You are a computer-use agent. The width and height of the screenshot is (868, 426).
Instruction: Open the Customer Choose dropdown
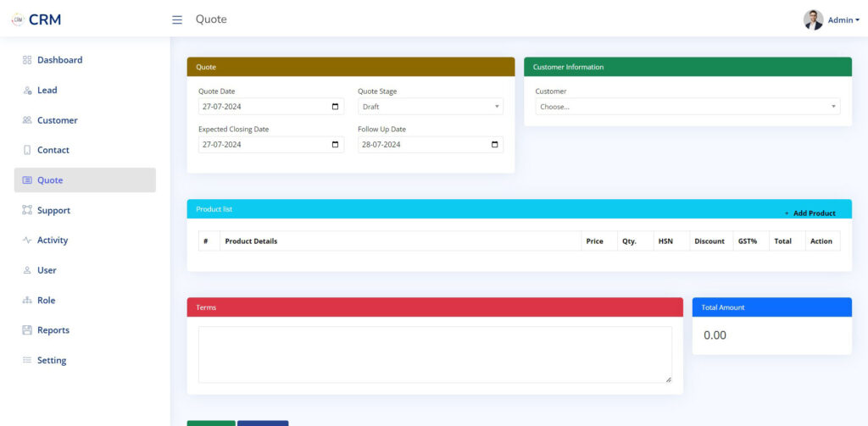pyautogui.click(x=687, y=107)
